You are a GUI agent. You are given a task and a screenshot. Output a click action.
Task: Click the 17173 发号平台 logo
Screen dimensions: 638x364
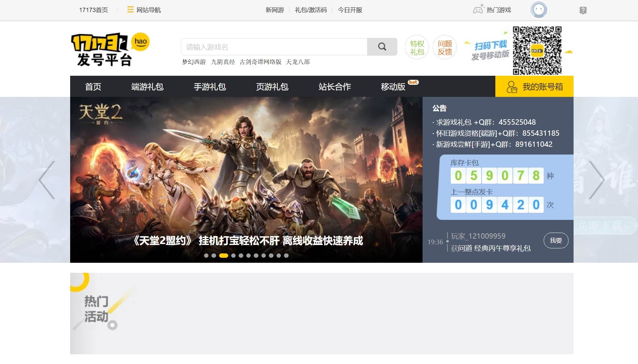tap(110, 50)
